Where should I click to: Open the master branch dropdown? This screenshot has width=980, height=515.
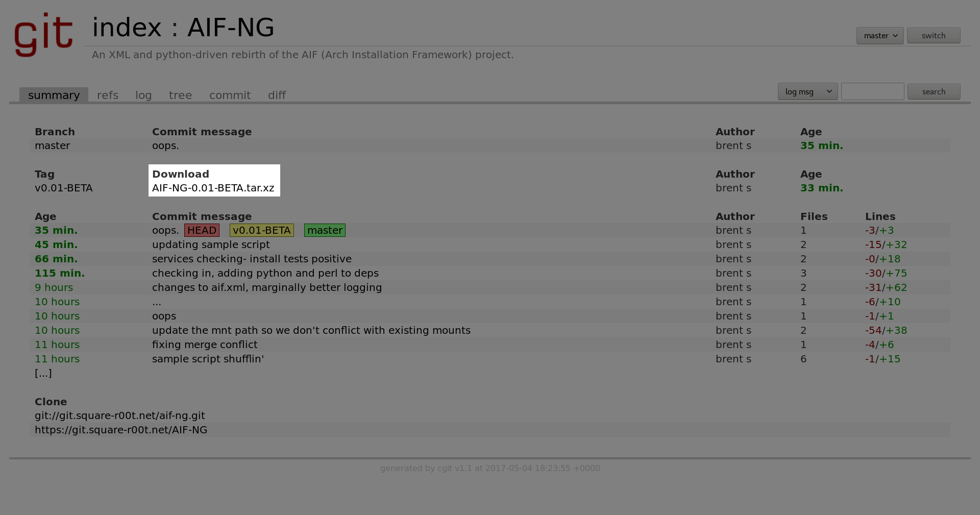(x=879, y=36)
